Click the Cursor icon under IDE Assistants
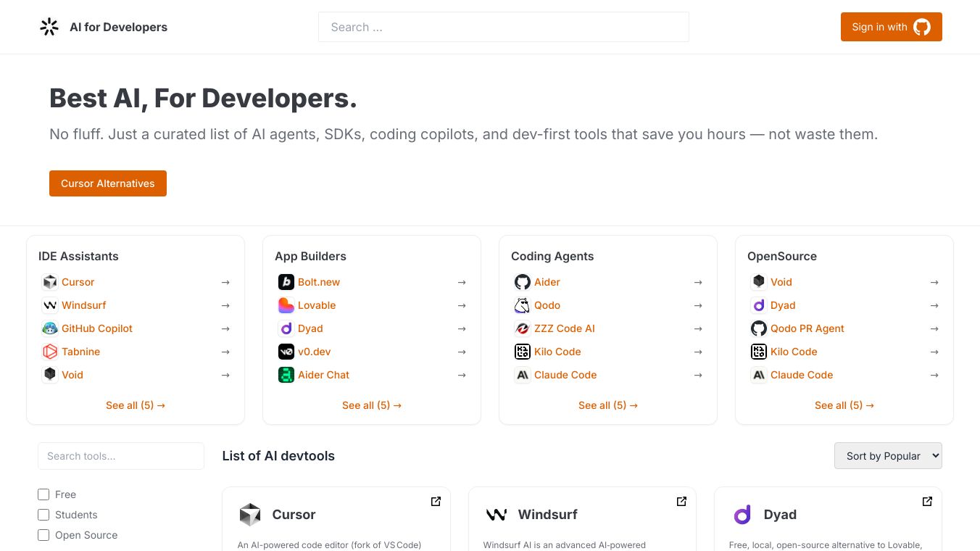The height and width of the screenshot is (551, 980). 50,282
